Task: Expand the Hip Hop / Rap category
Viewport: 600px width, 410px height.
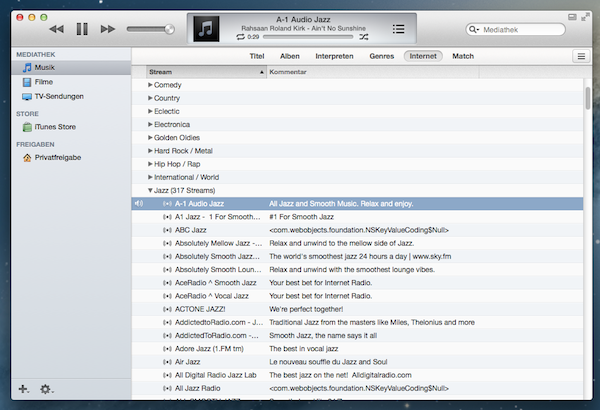Action: pos(150,164)
